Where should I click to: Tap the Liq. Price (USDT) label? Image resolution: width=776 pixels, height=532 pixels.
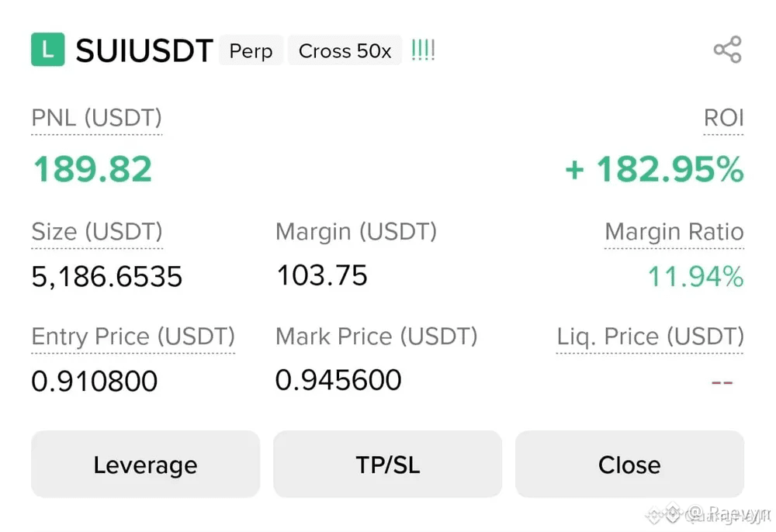tap(650, 337)
